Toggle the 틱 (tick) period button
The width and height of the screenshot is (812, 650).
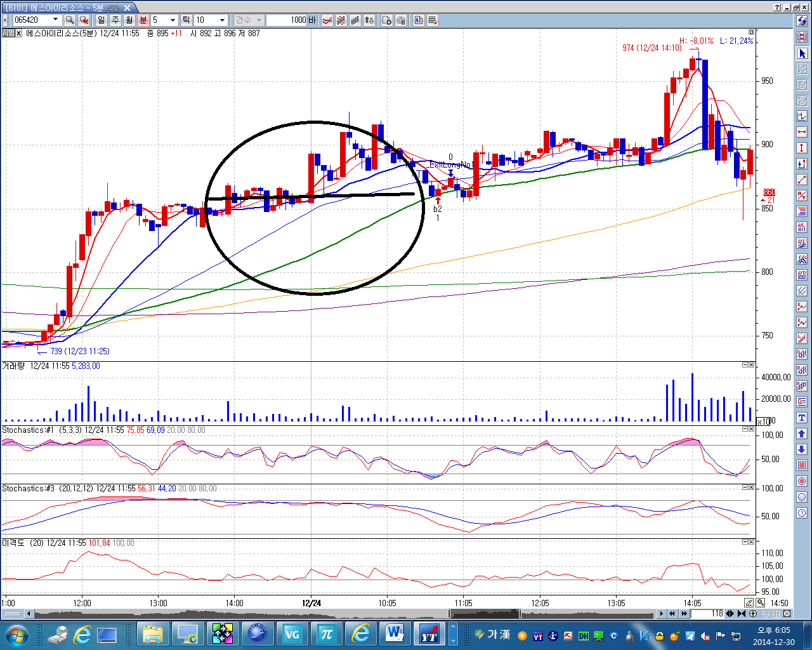187,20
